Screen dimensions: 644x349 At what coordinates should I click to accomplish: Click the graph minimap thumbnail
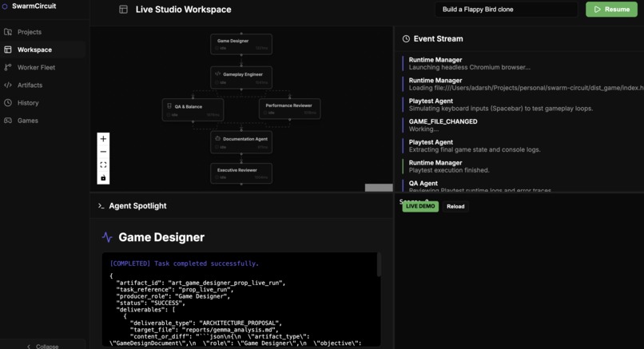click(379, 188)
